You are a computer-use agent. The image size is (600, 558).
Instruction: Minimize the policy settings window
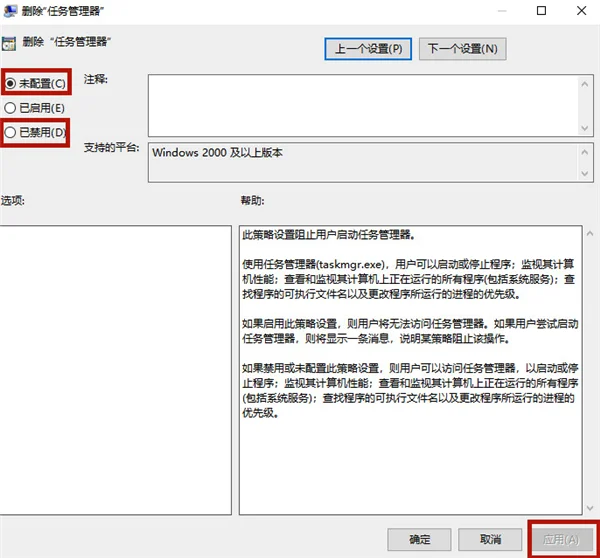[x=502, y=11]
